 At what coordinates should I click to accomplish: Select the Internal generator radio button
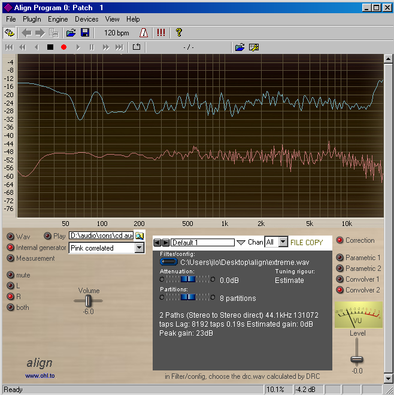click(11, 247)
